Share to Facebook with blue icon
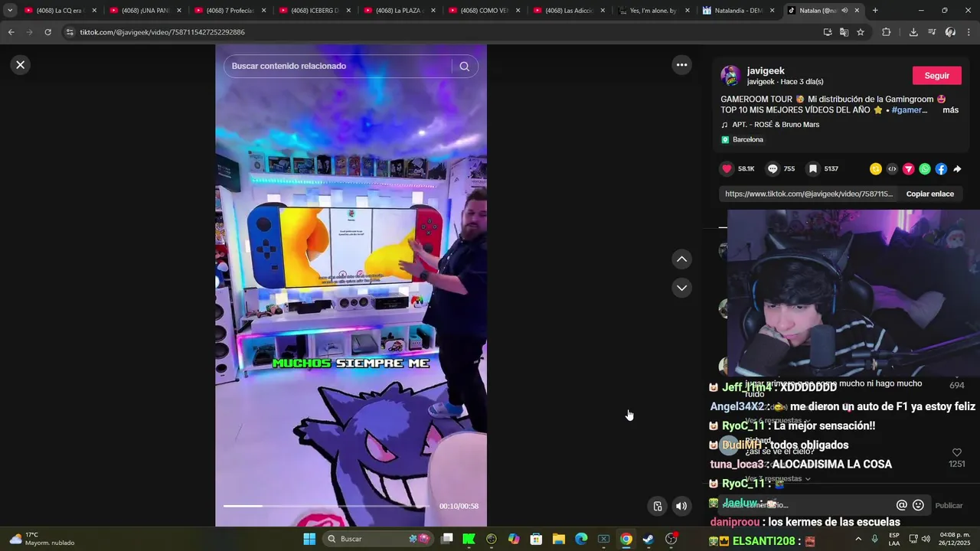Image resolution: width=980 pixels, height=551 pixels. [x=941, y=169]
